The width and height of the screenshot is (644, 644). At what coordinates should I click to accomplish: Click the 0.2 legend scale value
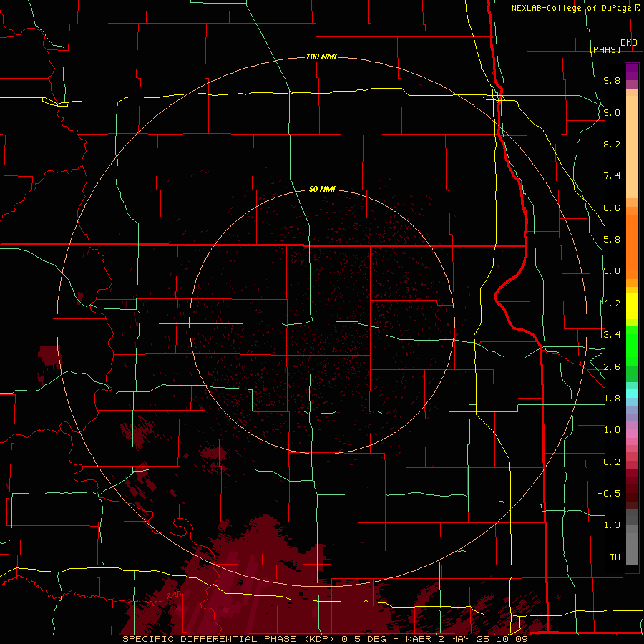(x=612, y=462)
